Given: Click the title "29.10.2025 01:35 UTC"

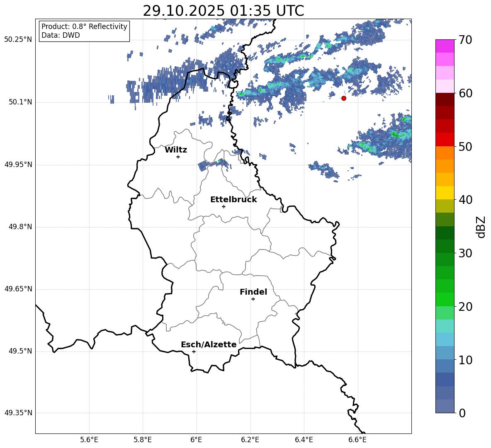Looking at the screenshot, I should 223,11.
